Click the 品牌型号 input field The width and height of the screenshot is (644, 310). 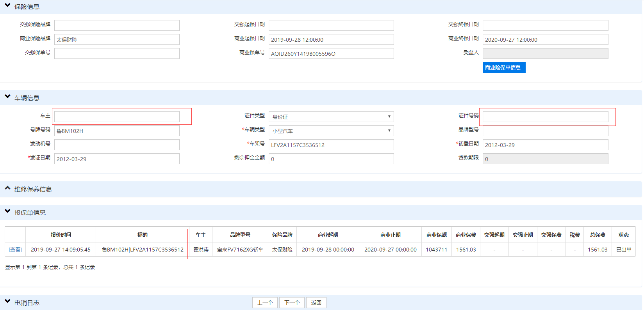[546, 131]
